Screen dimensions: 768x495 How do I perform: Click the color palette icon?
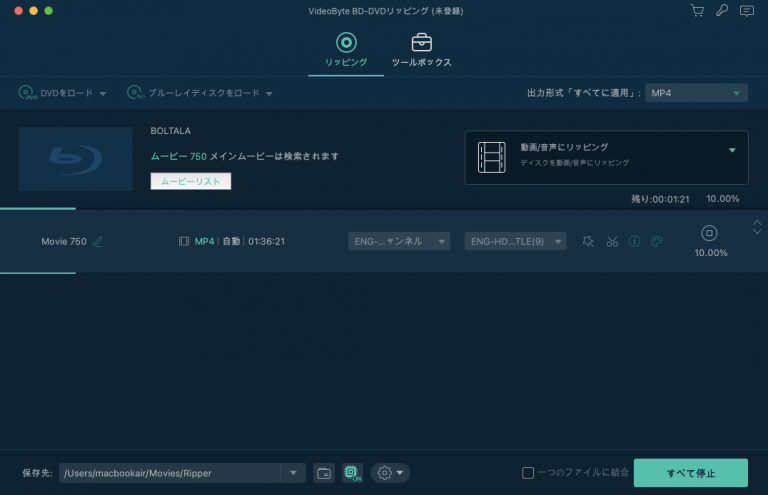(657, 241)
